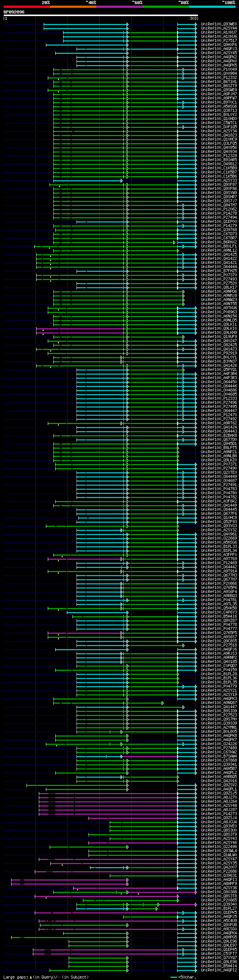239x980 pixels.
Task: Select hit UniRef100_A8J270
Action: pos(219,797)
